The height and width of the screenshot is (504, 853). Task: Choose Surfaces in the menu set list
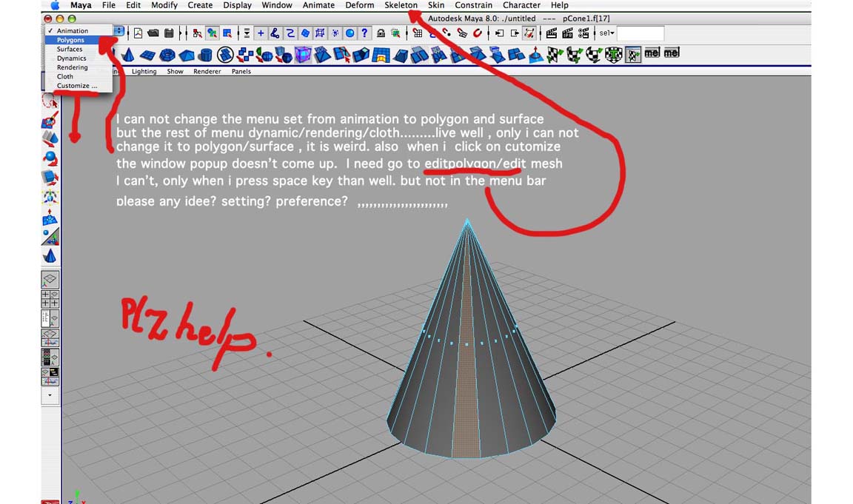click(70, 49)
